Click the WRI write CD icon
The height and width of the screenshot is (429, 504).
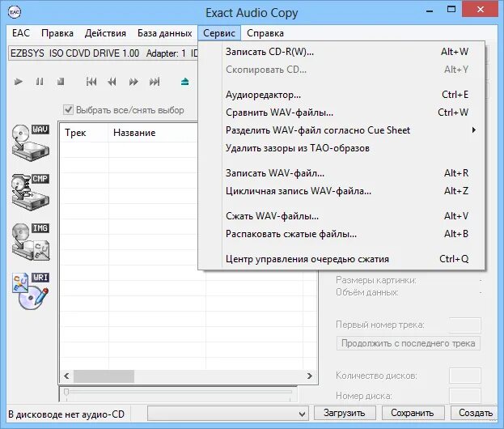coord(31,291)
